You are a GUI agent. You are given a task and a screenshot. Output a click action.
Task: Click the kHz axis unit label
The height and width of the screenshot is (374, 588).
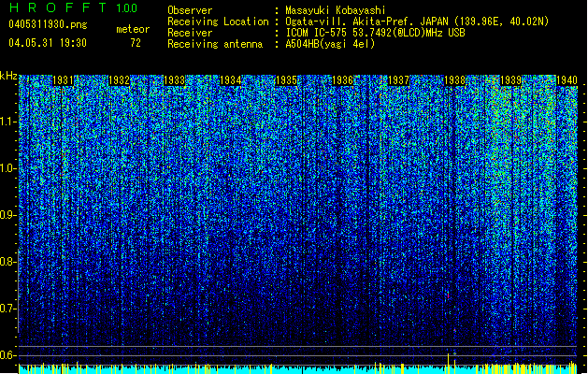coord(8,76)
